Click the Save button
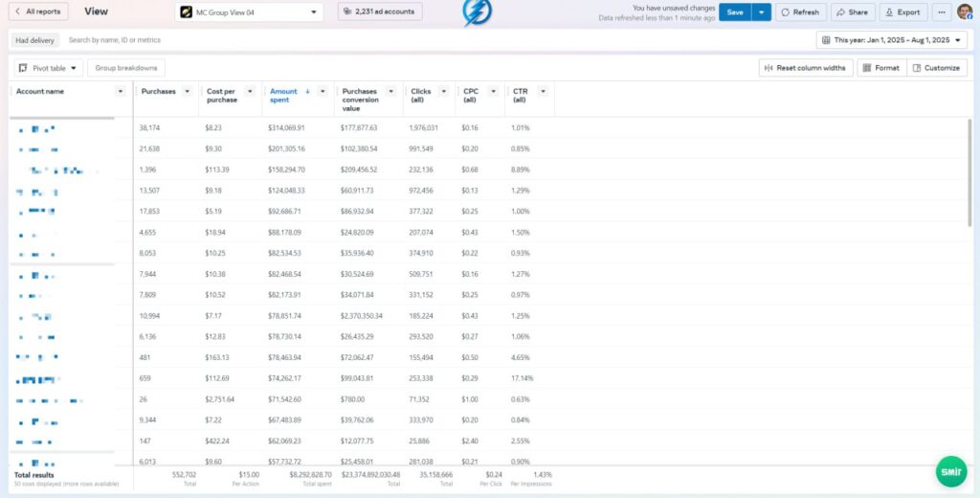 pyautogui.click(x=734, y=12)
